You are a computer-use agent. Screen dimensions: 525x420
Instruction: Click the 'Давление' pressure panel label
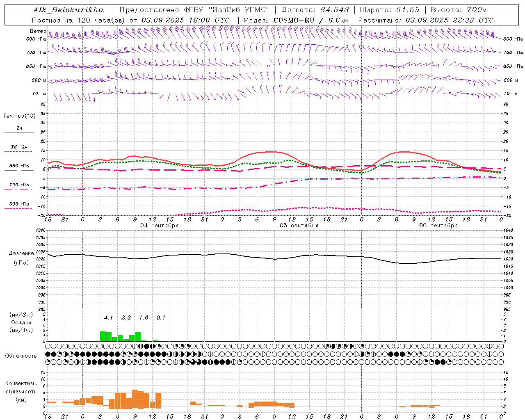coord(21,253)
